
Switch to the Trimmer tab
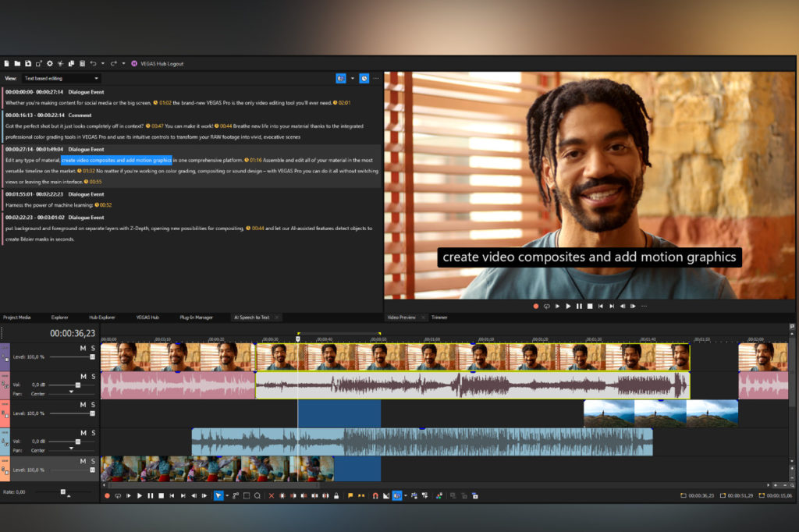point(439,317)
